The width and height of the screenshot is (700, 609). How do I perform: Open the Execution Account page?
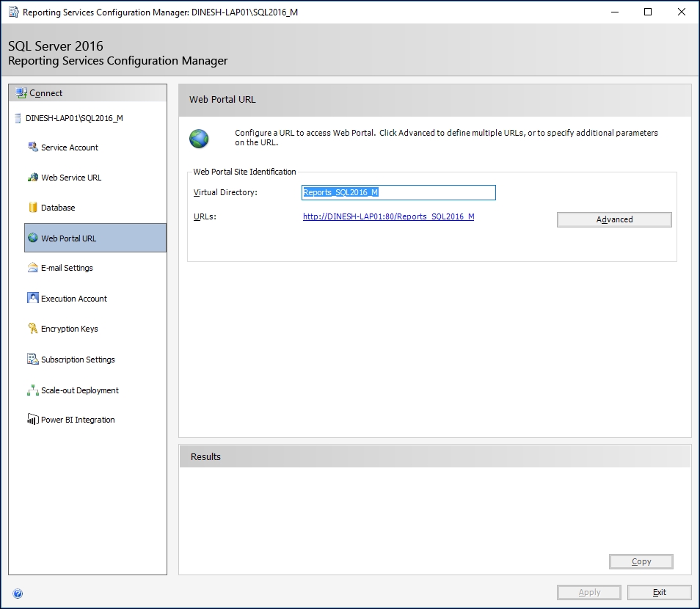coord(73,299)
